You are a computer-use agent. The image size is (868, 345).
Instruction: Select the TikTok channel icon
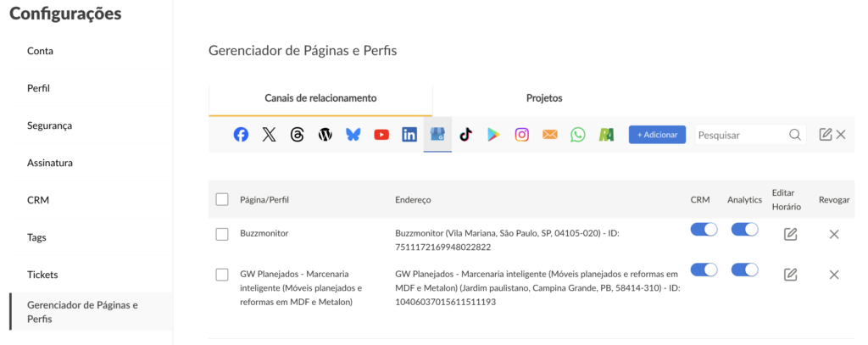[465, 135]
